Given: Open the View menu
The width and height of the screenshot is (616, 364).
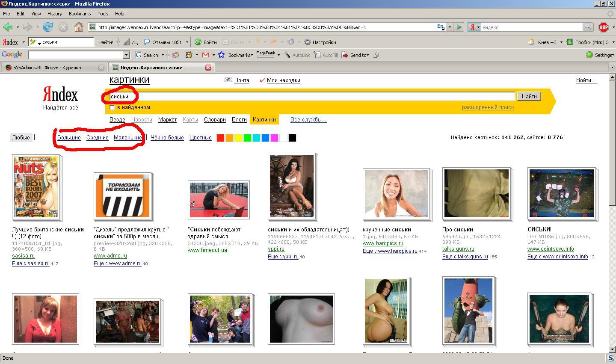Looking at the screenshot, I should click(36, 14).
